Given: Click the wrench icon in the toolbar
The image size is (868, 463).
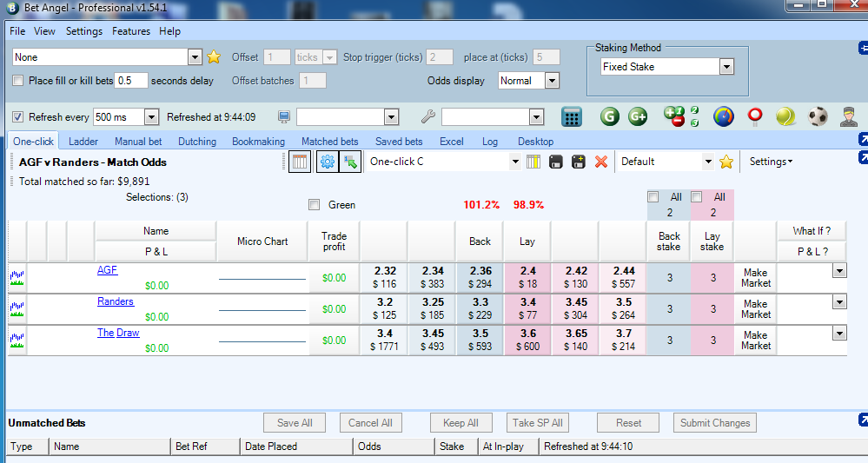Looking at the screenshot, I should [427, 116].
